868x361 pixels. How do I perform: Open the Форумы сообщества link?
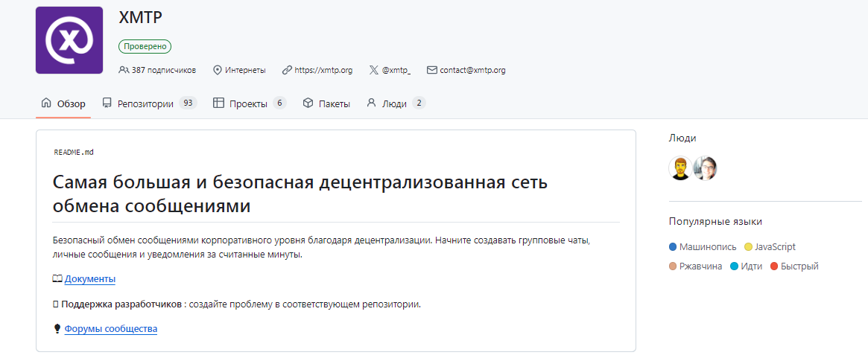click(x=111, y=329)
